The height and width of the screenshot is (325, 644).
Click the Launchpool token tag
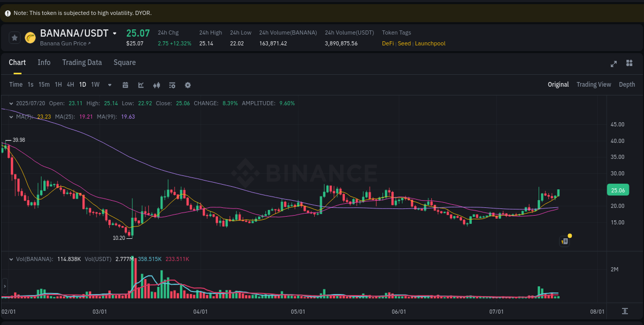430,43
